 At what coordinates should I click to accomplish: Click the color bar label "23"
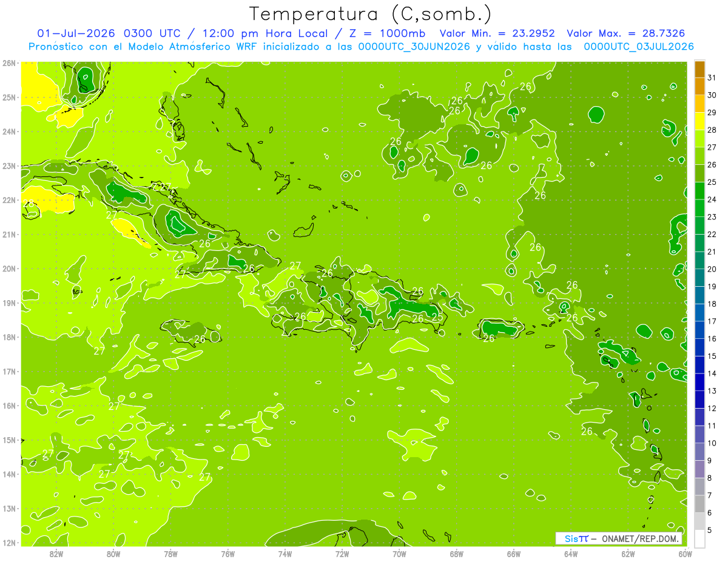[712, 217]
